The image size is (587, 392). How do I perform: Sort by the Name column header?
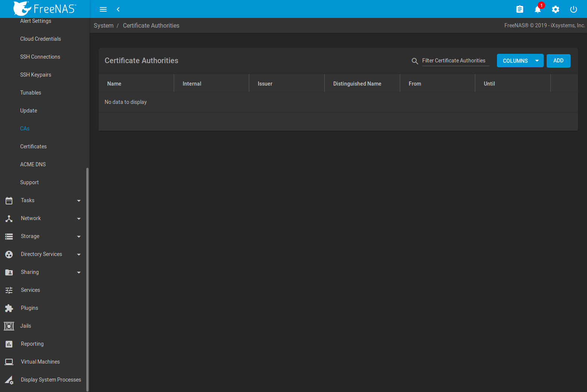[x=114, y=84]
